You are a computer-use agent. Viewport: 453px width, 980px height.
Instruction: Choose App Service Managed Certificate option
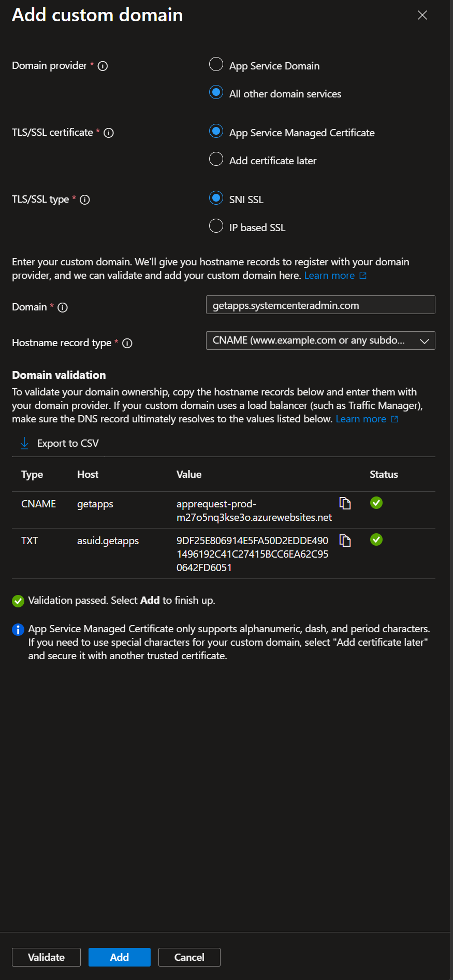tap(216, 131)
